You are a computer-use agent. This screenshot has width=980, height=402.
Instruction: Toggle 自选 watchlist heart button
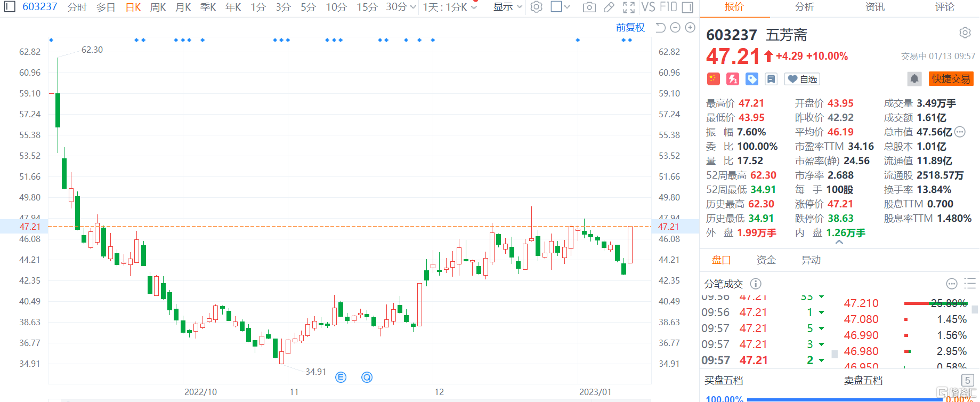click(802, 79)
